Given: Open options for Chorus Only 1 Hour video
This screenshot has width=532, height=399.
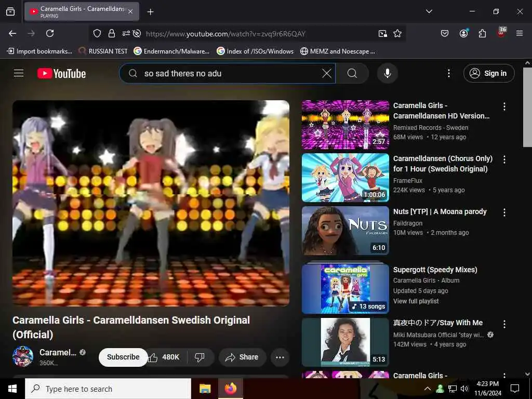Looking at the screenshot, I should (x=504, y=159).
